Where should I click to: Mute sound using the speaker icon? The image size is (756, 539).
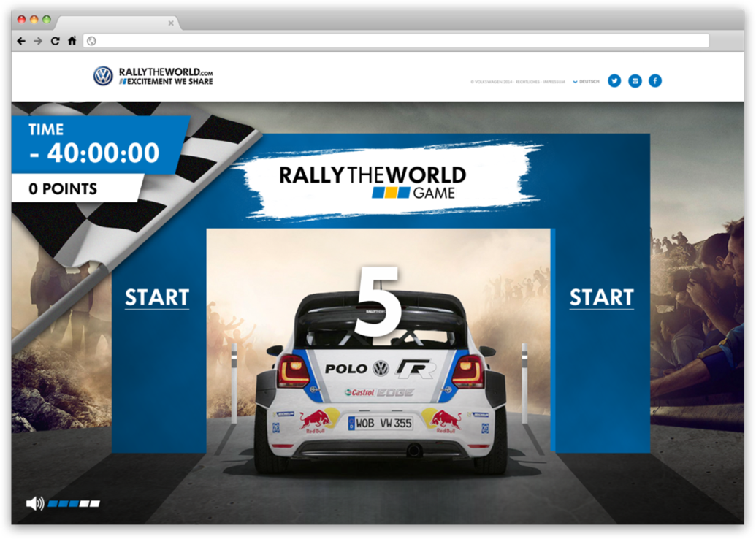(34, 503)
